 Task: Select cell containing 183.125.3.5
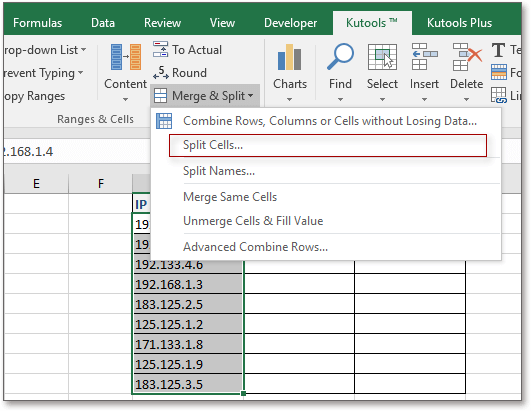(x=188, y=384)
